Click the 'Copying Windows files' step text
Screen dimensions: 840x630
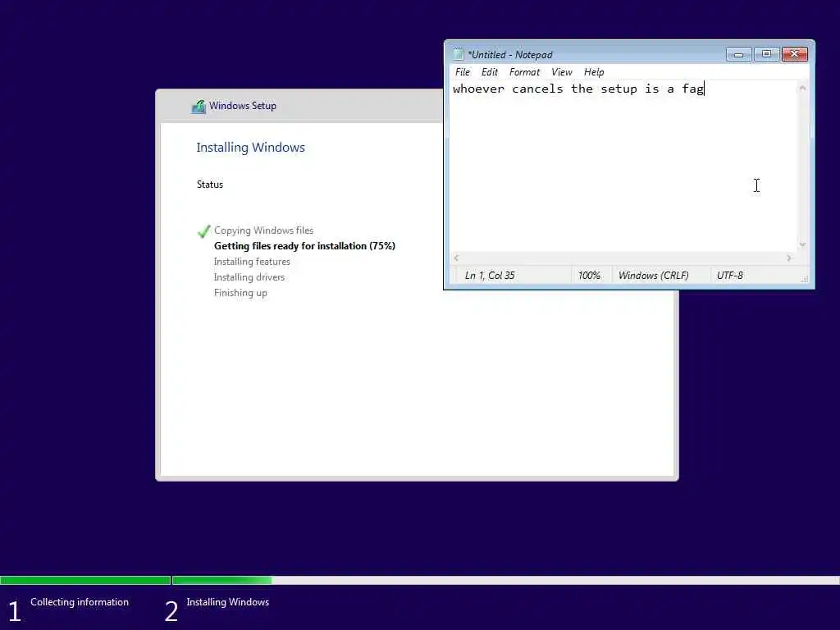point(263,231)
